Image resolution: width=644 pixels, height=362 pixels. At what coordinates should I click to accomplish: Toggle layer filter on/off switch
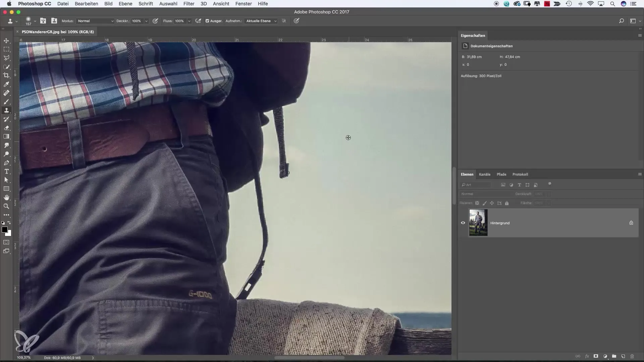point(549,184)
